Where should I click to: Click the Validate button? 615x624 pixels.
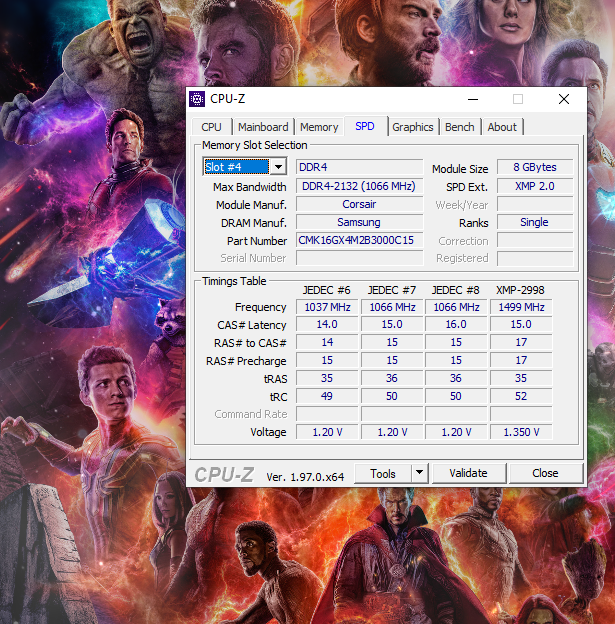coord(469,473)
